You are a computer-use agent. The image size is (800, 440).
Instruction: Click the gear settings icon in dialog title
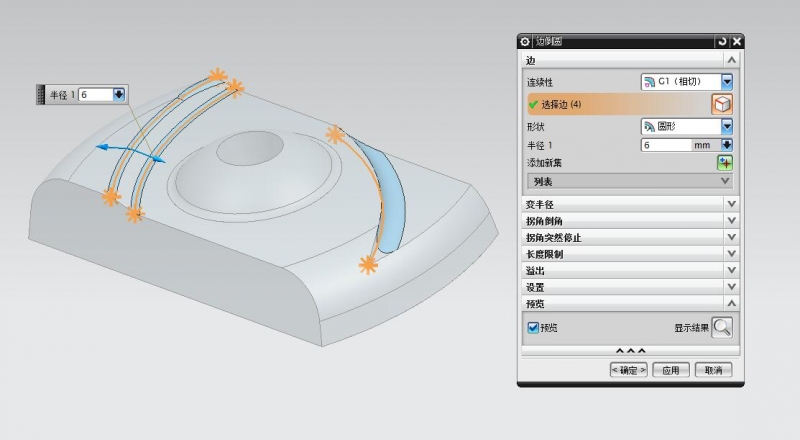tap(525, 42)
